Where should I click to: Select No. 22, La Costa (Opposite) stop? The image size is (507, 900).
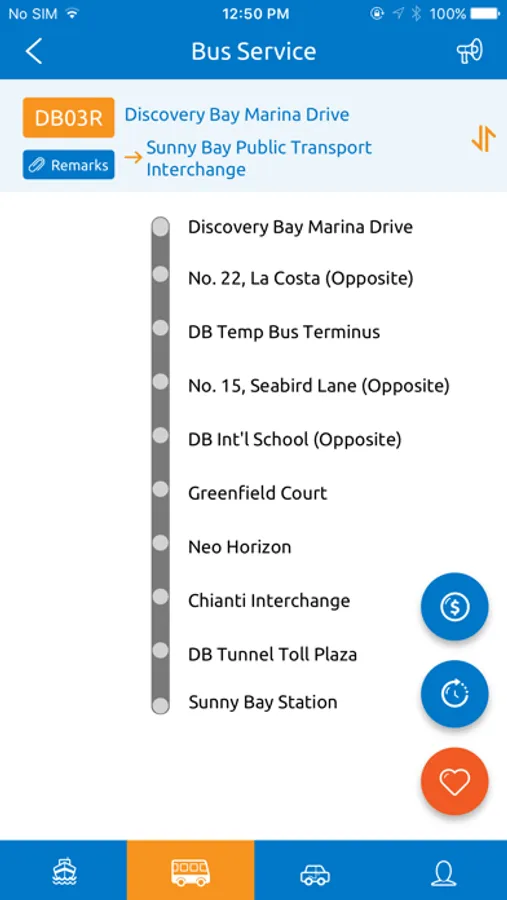[301, 279]
